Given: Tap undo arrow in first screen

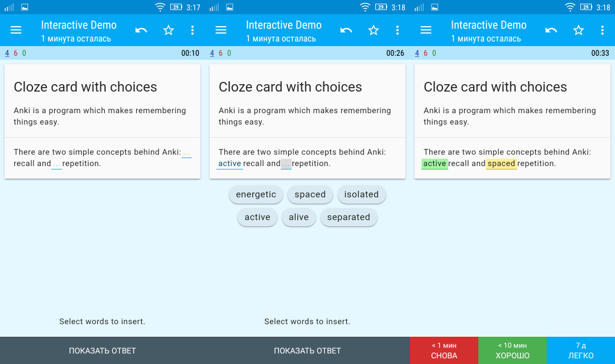Looking at the screenshot, I should click(x=141, y=30).
